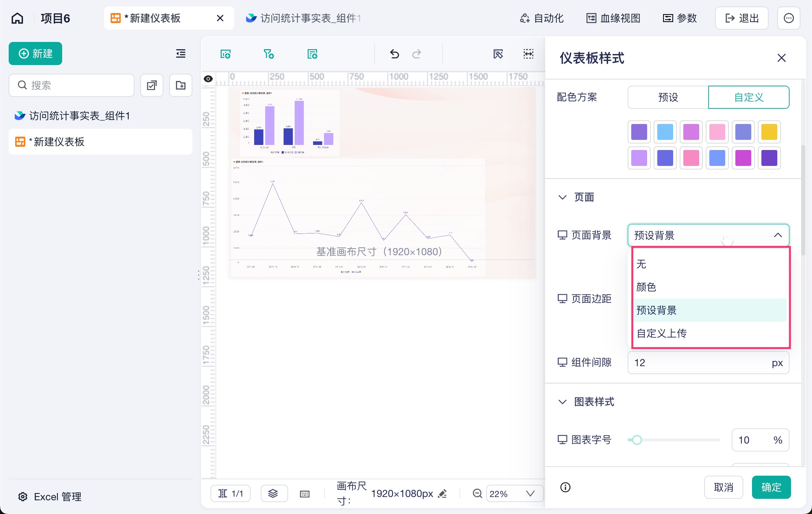Open the more options ellipsis button

tap(789, 18)
